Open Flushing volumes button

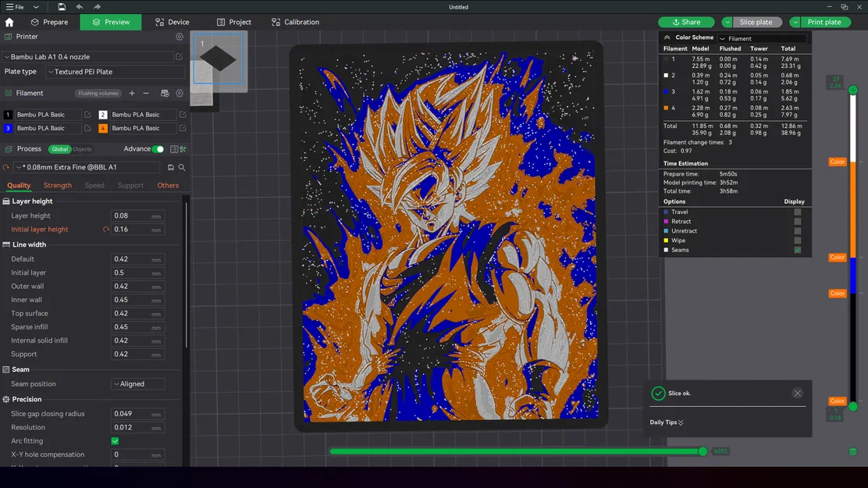pos(98,93)
